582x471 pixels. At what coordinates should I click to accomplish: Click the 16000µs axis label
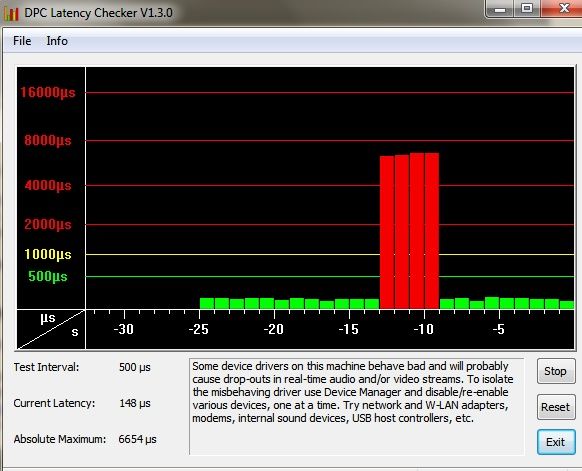coord(48,92)
